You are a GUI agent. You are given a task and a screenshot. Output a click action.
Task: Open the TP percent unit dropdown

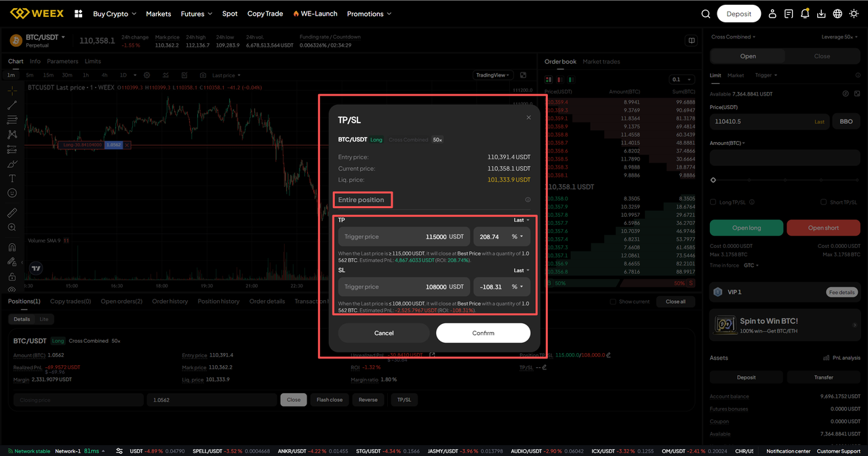518,236
